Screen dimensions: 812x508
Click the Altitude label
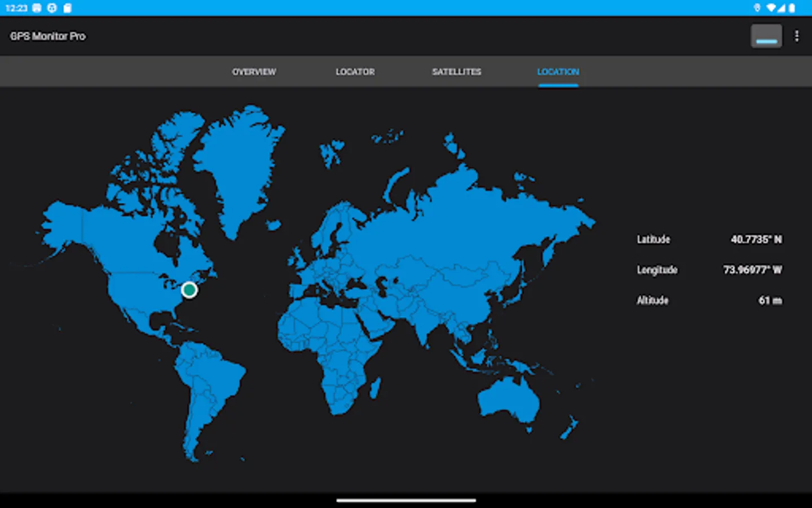pyautogui.click(x=652, y=300)
